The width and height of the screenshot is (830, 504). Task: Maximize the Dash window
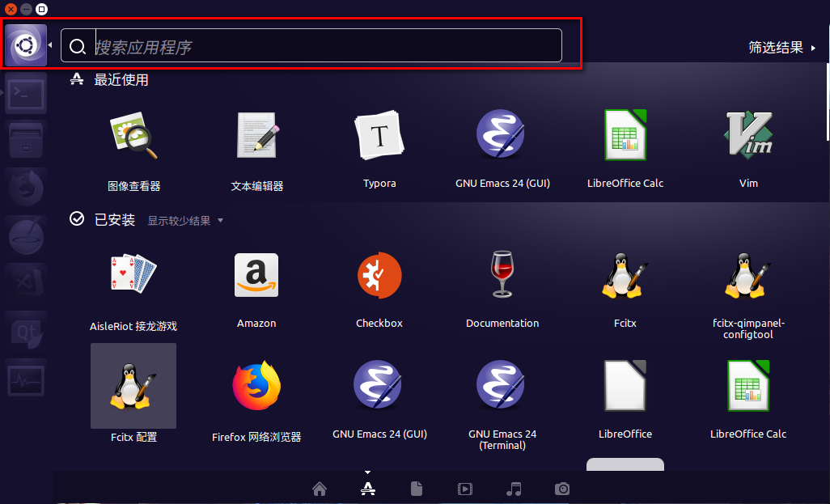(41, 9)
